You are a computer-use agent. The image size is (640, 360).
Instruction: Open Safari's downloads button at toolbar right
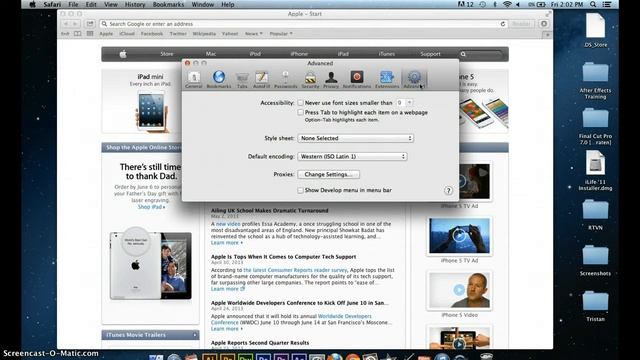544,24
